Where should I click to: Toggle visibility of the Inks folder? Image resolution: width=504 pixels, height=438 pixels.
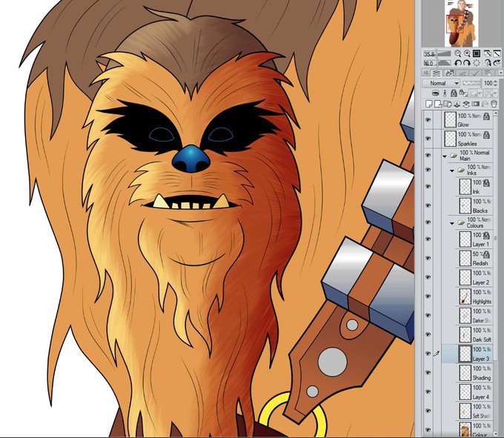coord(428,170)
